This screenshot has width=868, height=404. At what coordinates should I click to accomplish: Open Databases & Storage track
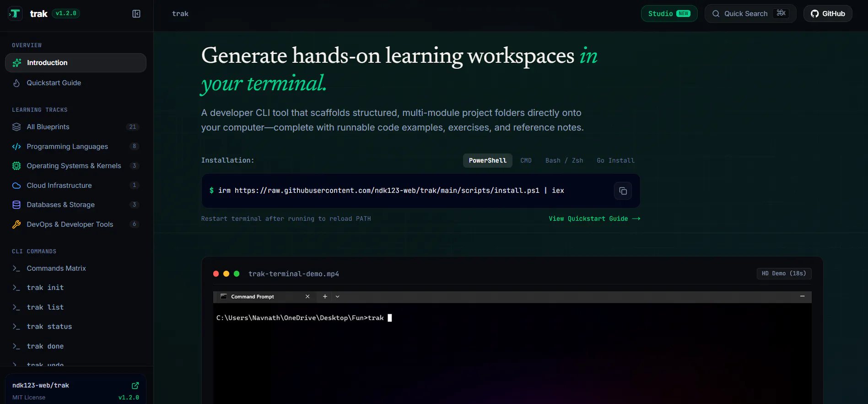pos(75,205)
